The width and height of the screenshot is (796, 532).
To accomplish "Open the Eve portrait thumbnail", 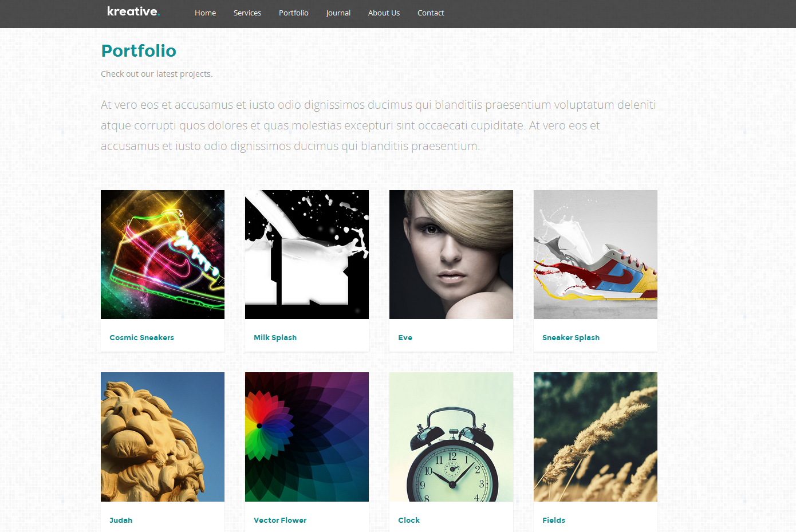I will (x=451, y=254).
